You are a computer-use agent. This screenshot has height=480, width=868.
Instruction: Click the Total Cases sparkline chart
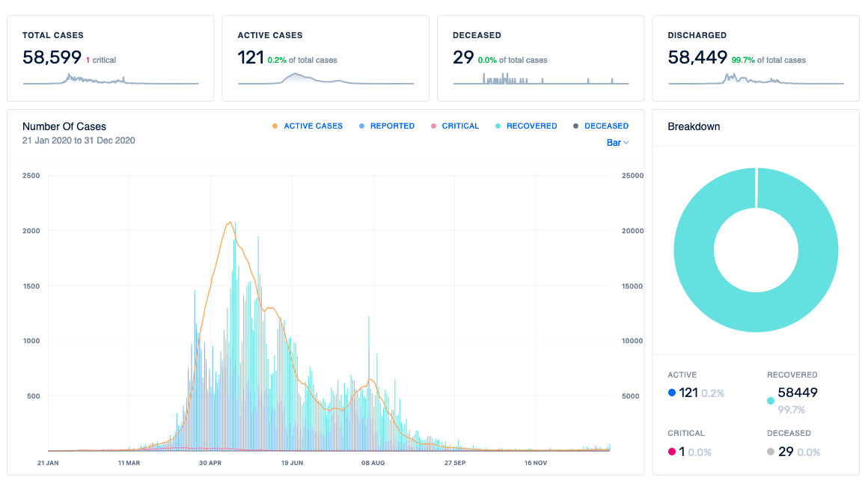click(110, 79)
